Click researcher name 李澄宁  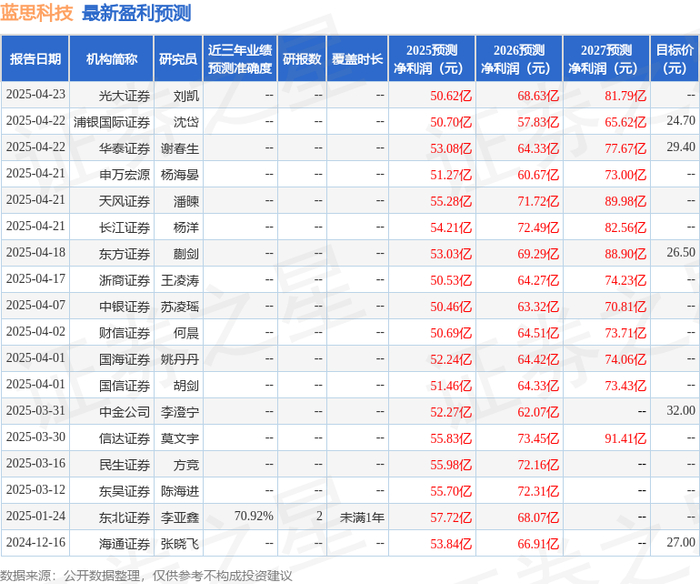click(180, 412)
